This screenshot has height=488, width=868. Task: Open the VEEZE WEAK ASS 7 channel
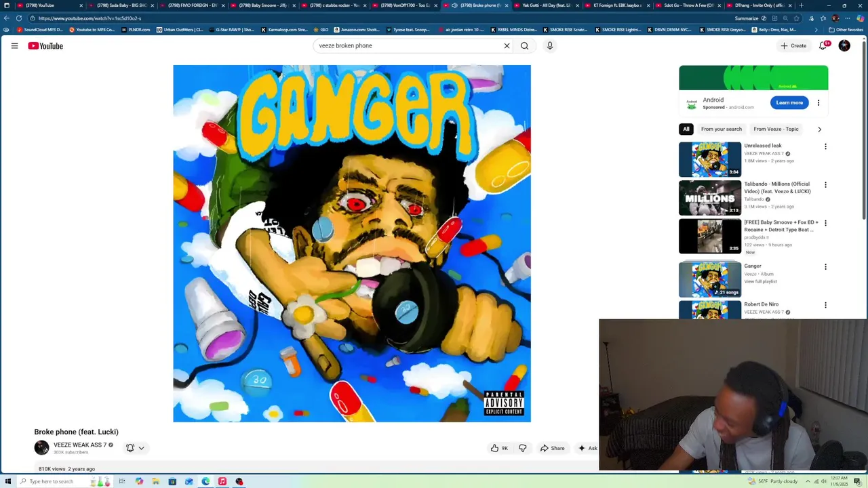click(x=80, y=445)
